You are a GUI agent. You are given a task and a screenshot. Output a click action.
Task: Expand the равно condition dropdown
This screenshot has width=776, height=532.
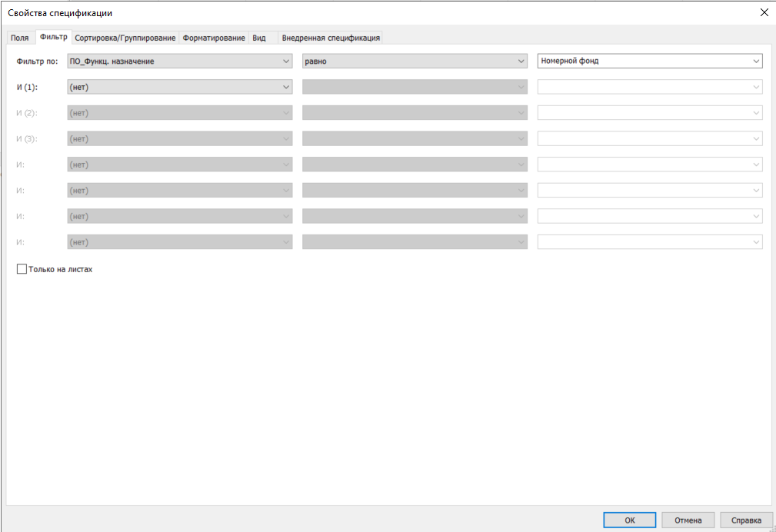tap(520, 61)
